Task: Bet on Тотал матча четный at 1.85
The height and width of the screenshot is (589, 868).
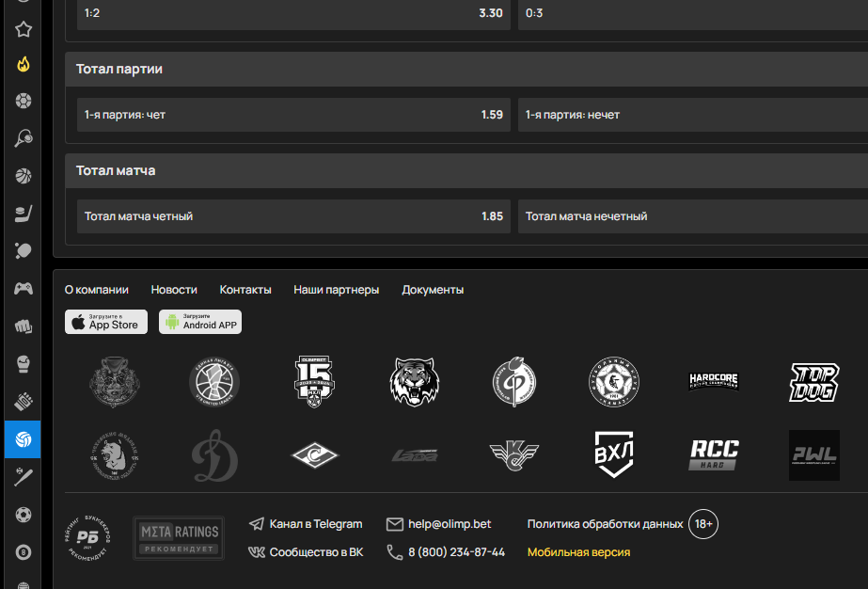Action: tap(293, 216)
